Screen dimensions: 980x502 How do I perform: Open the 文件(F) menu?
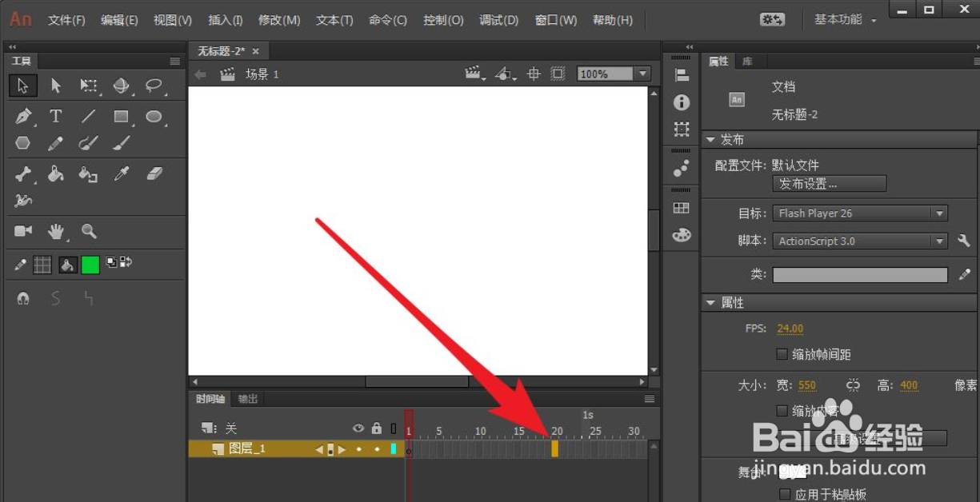click(x=66, y=20)
